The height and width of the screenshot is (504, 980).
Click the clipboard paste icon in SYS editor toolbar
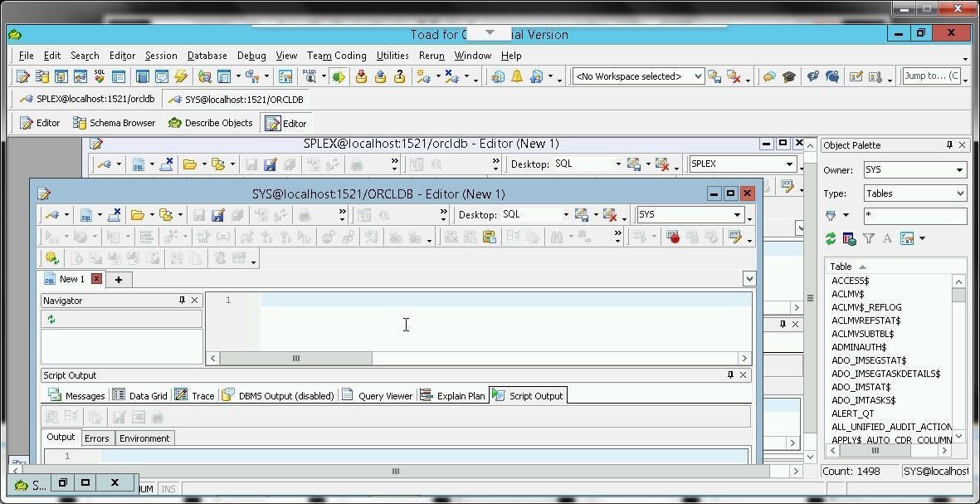490,237
